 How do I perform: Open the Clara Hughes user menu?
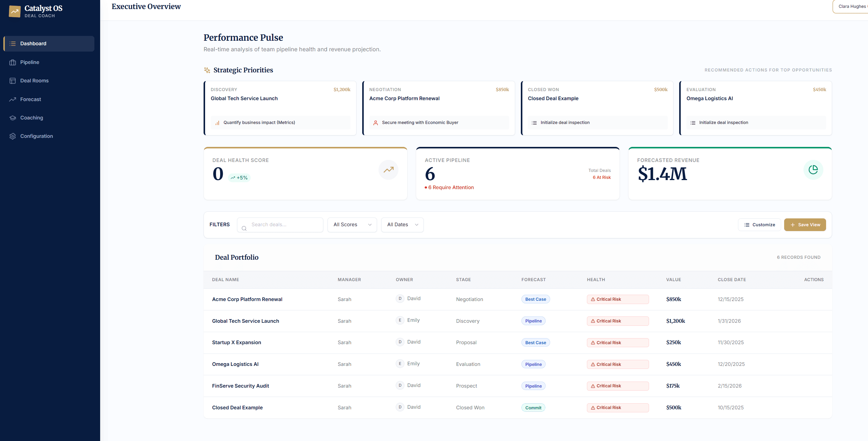coord(851,6)
